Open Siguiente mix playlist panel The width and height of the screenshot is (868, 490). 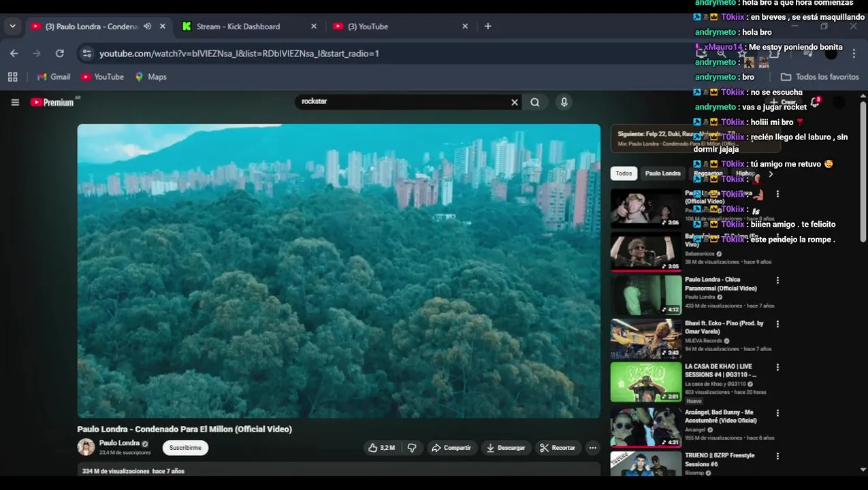tap(694, 139)
